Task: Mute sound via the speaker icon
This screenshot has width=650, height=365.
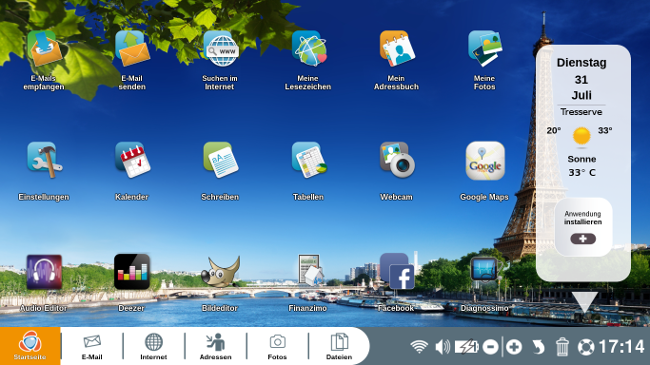Action: click(442, 347)
